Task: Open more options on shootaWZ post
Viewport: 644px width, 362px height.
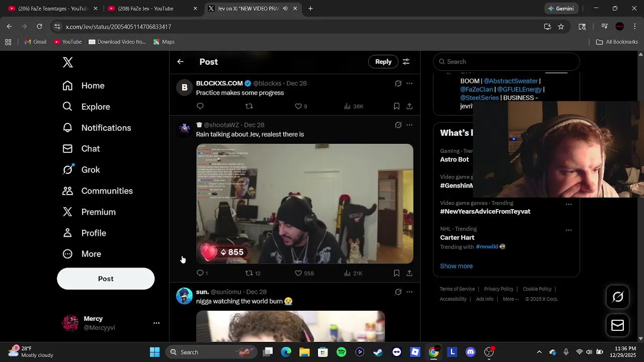Action: coord(410,125)
